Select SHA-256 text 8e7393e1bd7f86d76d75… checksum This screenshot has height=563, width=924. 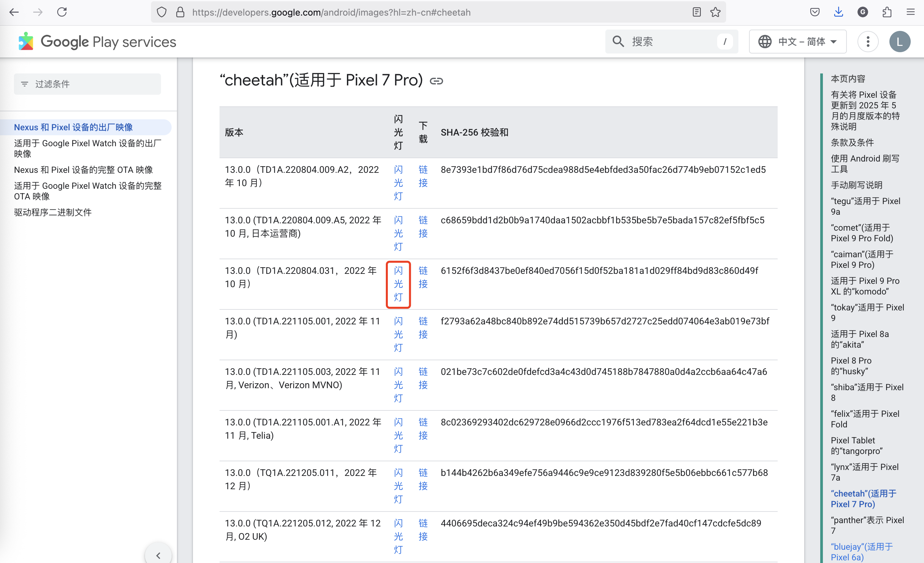[x=603, y=170]
